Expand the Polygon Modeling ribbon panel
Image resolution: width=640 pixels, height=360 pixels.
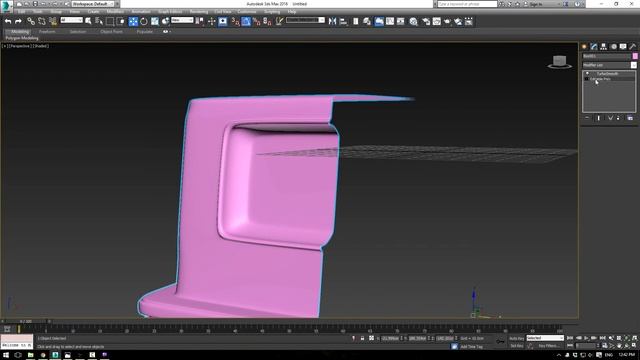click(x=22, y=38)
